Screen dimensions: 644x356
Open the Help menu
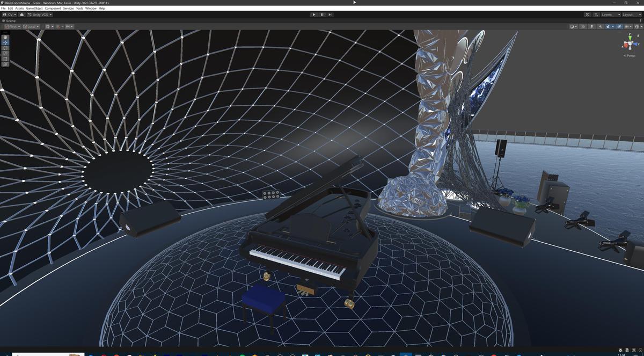click(x=102, y=8)
